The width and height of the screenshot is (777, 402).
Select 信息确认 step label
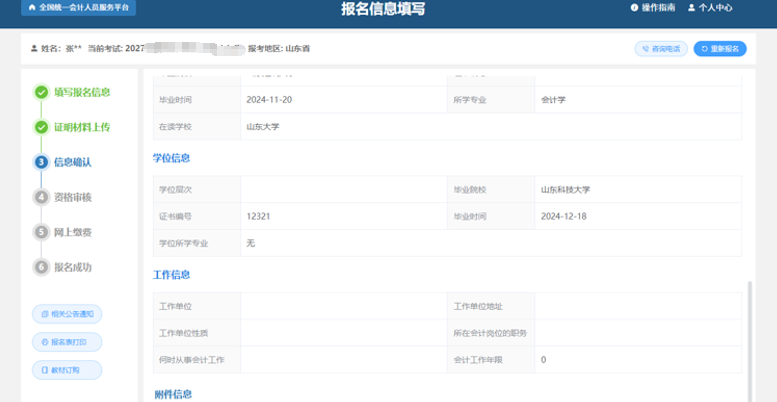click(73, 162)
